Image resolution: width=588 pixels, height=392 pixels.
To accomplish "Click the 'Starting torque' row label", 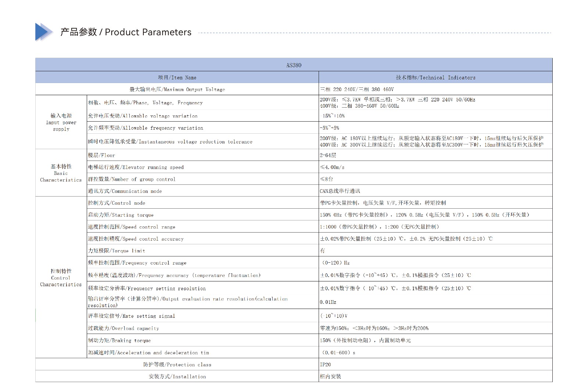I will coord(121,215).
